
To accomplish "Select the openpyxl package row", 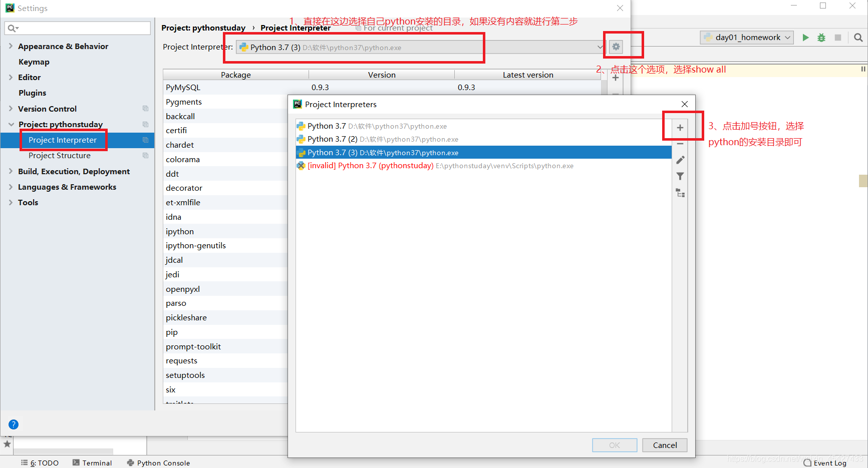I will click(225, 289).
